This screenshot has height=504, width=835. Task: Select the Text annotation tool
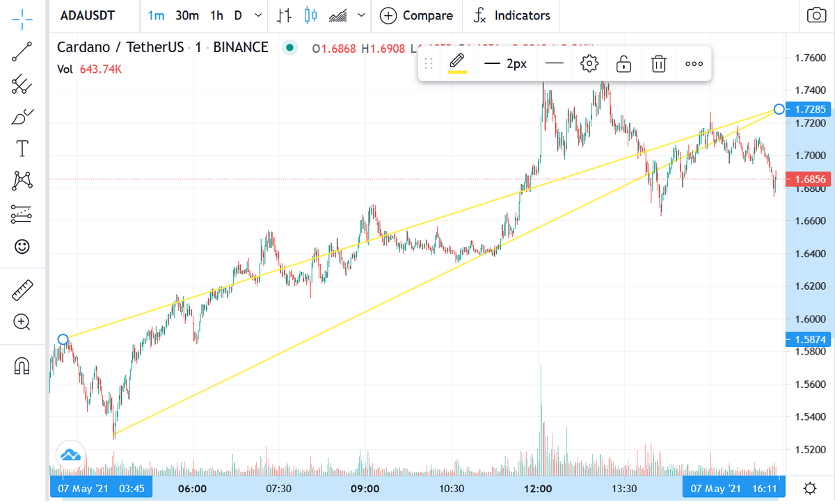tap(22, 148)
